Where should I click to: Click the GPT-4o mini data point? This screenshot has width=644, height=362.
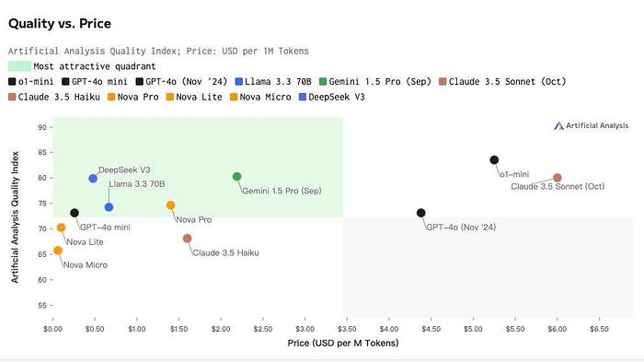click(75, 213)
